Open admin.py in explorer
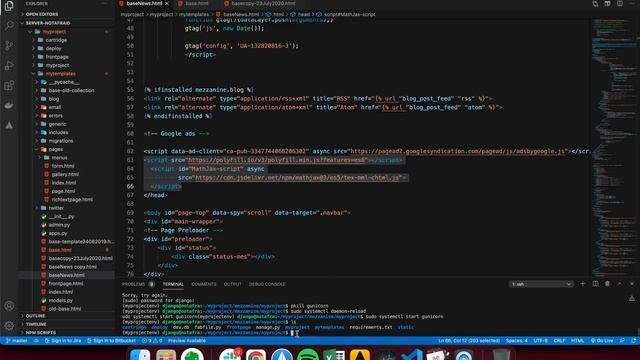640x360 pixels. 59,225
